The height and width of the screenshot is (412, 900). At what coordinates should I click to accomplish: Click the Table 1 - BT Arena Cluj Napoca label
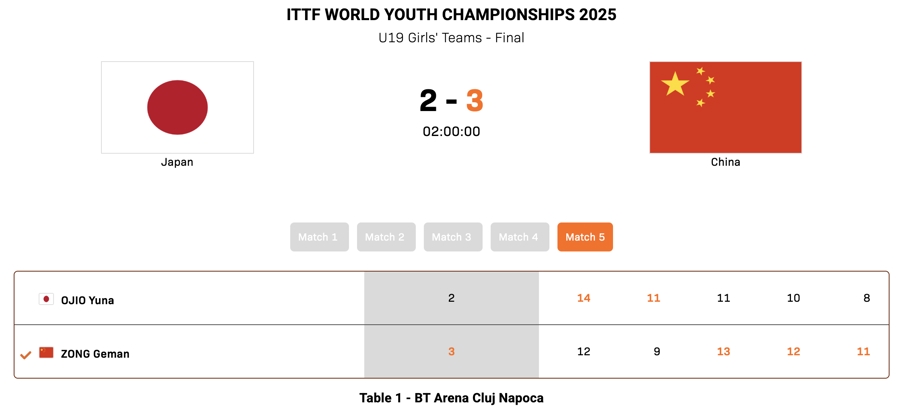pos(451,398)
